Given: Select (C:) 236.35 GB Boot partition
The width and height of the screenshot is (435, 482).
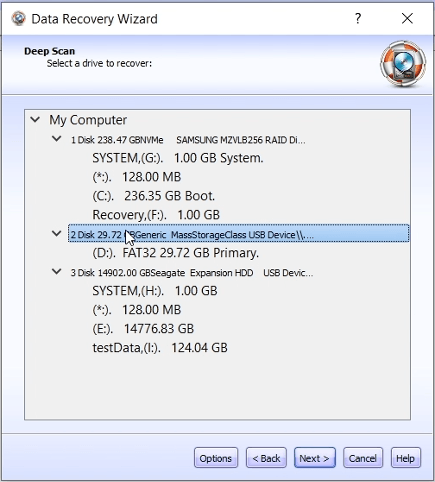Looking at the screenshot, I should [x=153, y=196].
